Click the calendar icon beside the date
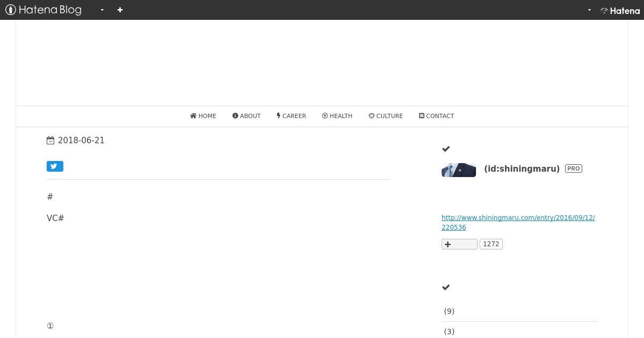 pos(50,141)
